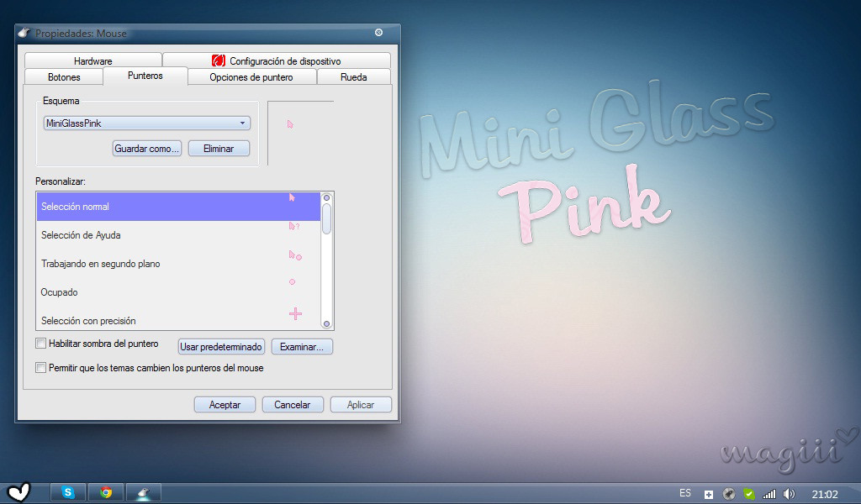Screen dimensions: 861x504
Task: Launch Google Chrome from the taskbar
Action: 106,492
